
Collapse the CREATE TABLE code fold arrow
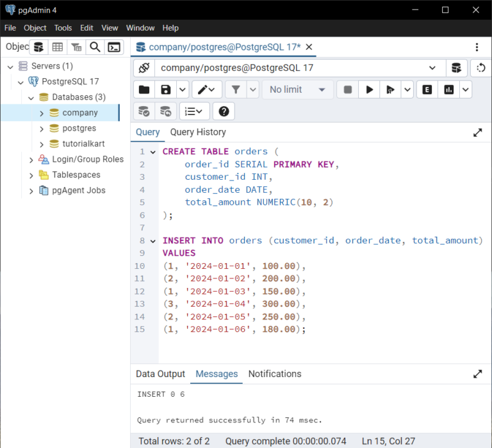tap(152, 152)
